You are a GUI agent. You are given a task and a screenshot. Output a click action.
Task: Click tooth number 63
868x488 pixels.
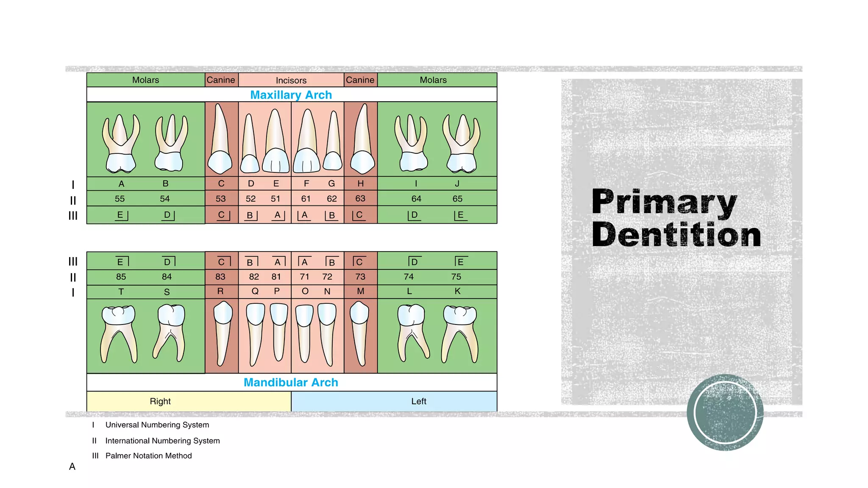pos(360,198)
